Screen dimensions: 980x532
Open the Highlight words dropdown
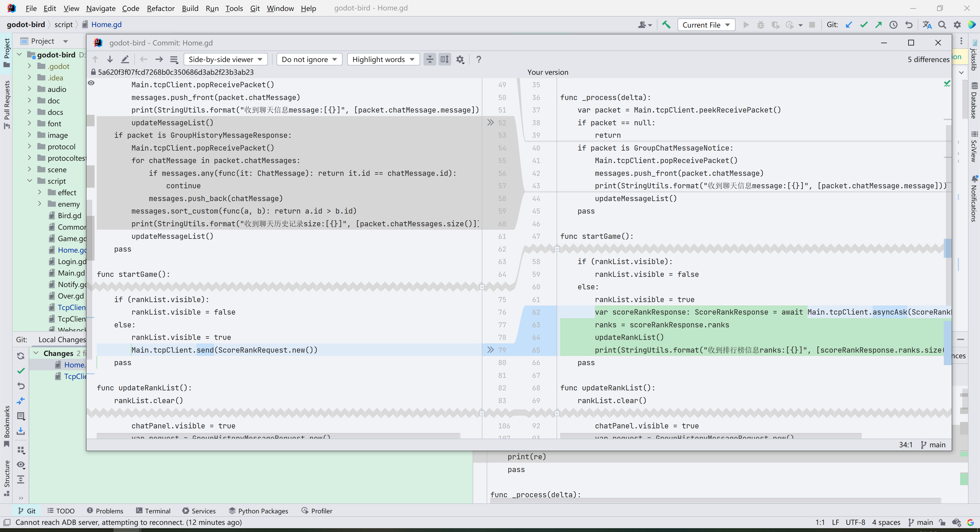[x=383, y=59]
